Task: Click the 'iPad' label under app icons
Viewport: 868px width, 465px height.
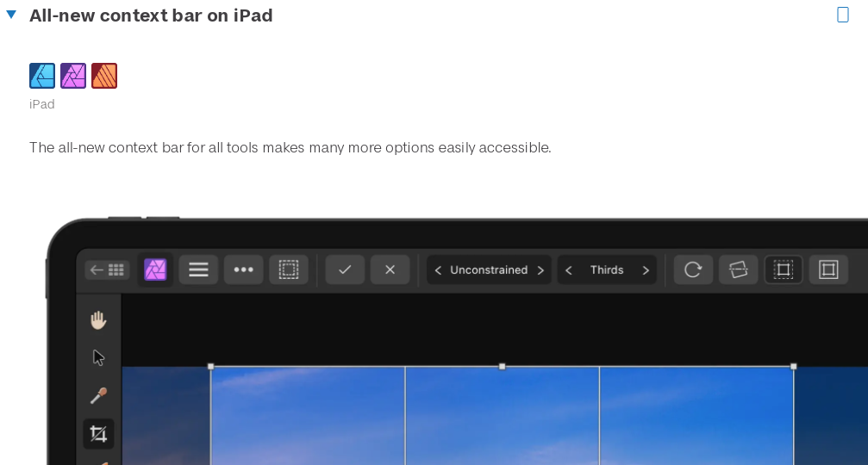Action: click(x=42, y=104)
